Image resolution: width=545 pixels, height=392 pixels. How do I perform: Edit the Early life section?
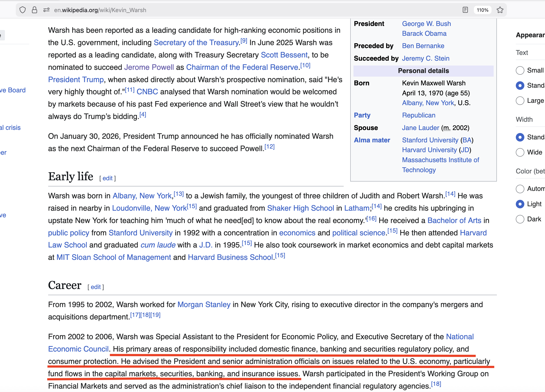point(107,178)
